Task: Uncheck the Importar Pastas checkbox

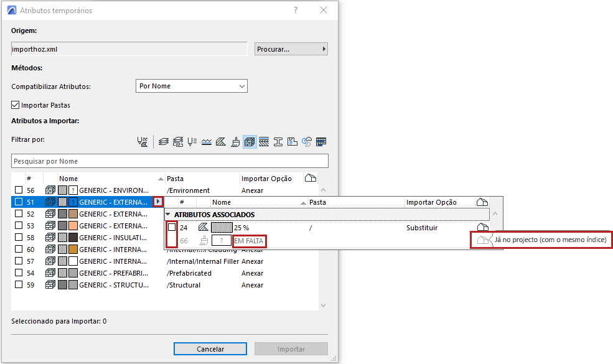Action: click(15, 105)
